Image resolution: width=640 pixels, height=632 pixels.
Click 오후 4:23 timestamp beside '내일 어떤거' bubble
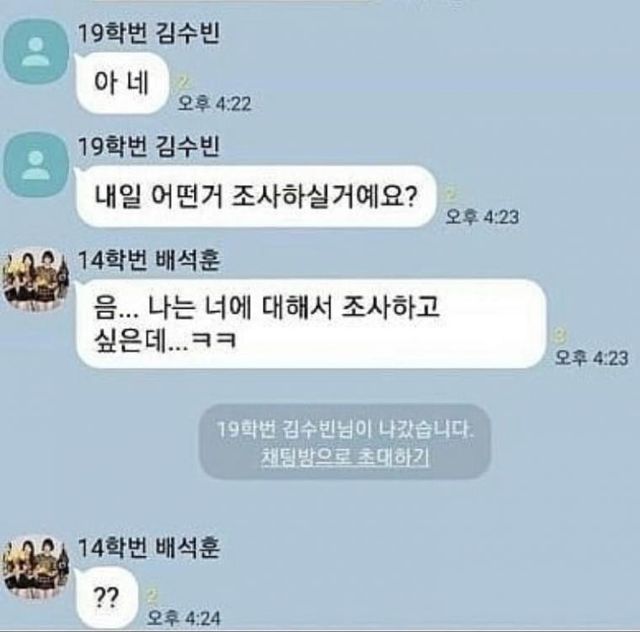482,217
